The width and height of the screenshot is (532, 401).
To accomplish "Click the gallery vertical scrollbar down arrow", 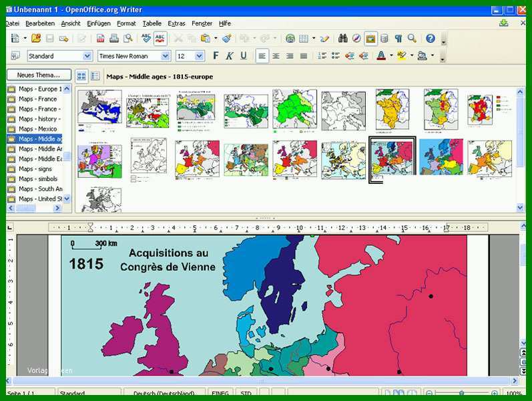I will point(520,208).
